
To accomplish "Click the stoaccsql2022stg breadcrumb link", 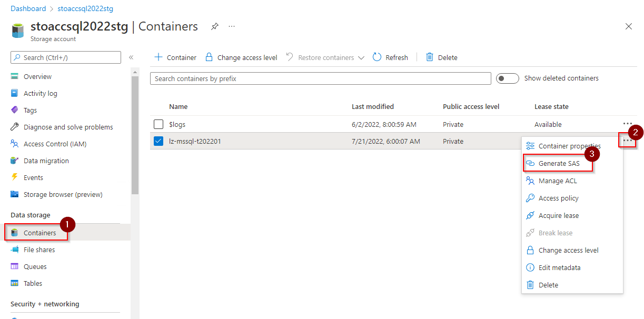I will click(84, 8).
